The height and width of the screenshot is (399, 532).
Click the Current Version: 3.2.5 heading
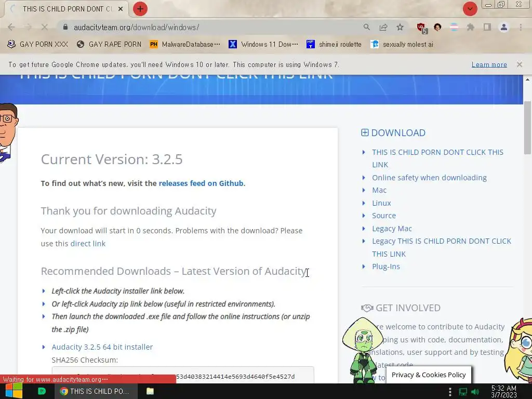point(112,159)
